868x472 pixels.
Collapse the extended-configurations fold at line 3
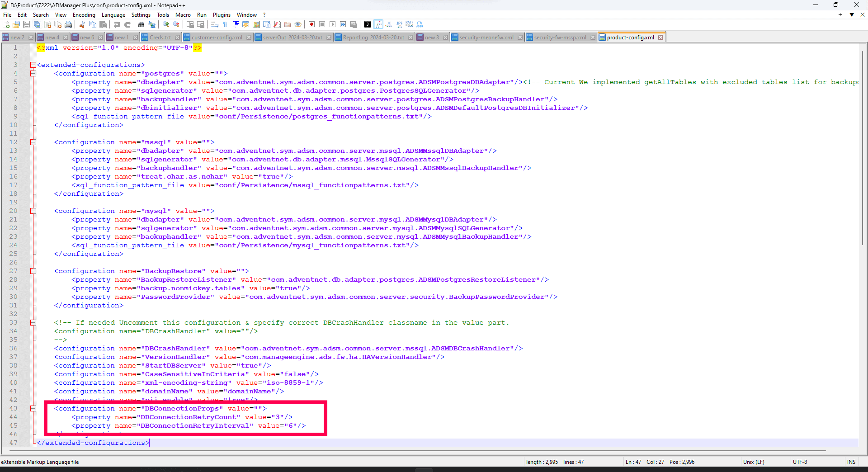click(33, 65)
